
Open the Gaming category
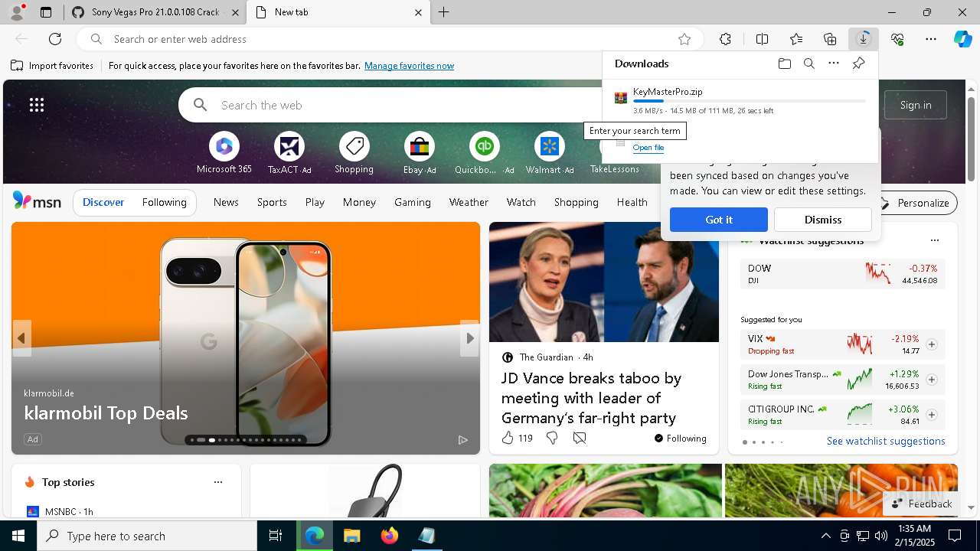coord(413,202)
